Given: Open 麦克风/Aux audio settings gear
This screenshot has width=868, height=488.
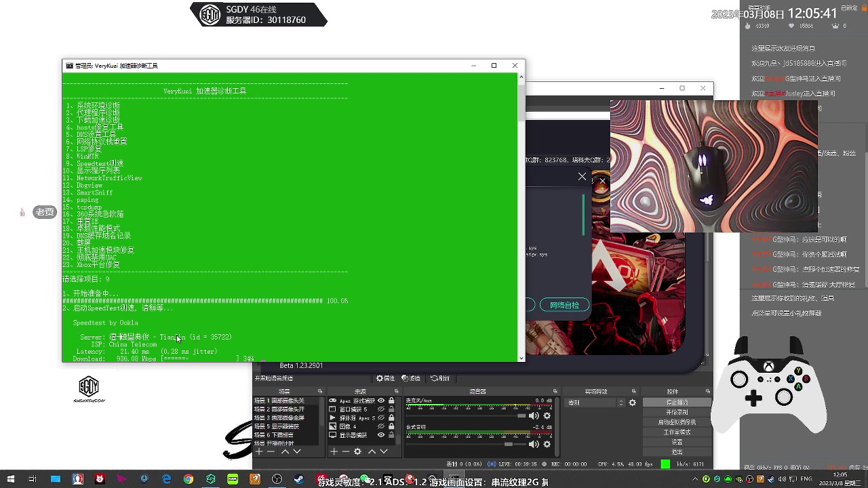Looking at the screenshot, I should 547,416.
